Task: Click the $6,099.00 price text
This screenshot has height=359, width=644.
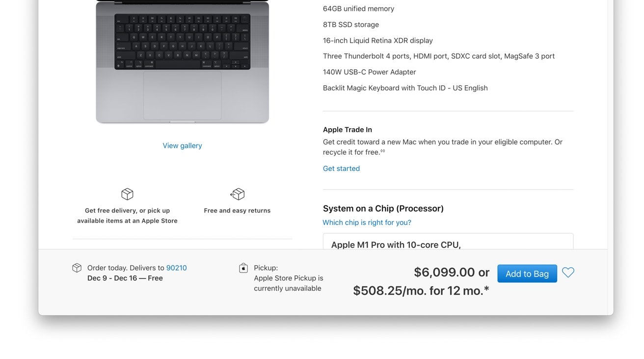Action: pyautogui.click(x=444, y=272)
